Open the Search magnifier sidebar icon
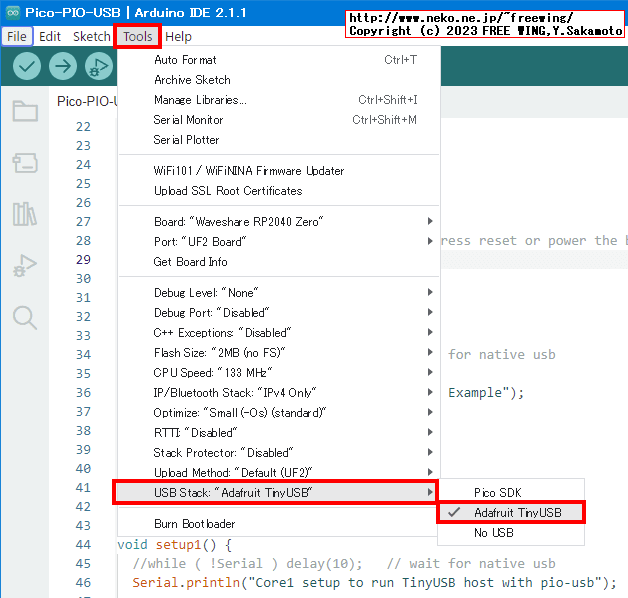 (x=25, y=318)
